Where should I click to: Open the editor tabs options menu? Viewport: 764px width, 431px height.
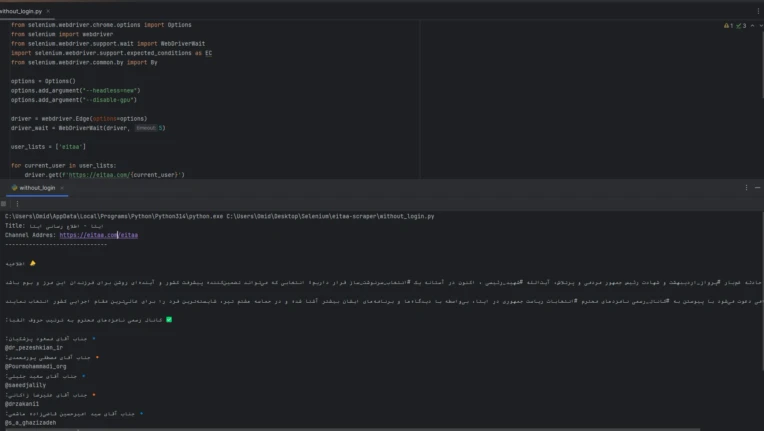click(x=756, y=11)
